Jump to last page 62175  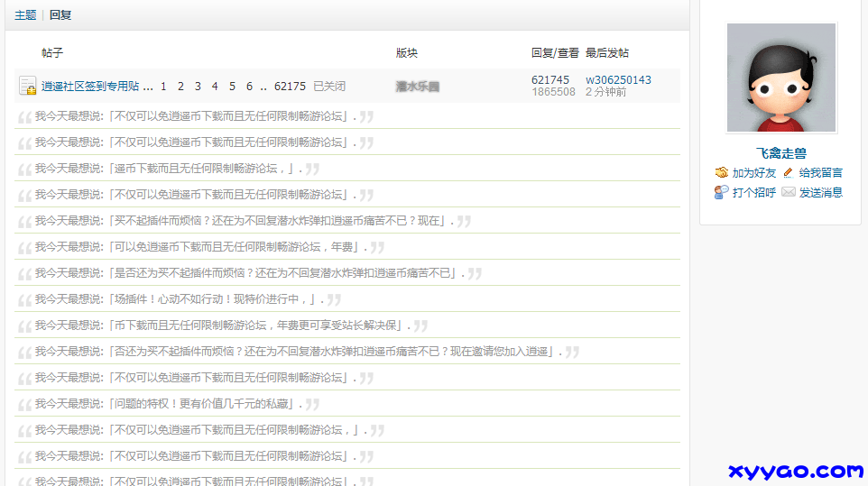pyautogui.click(x=290, y=87)
